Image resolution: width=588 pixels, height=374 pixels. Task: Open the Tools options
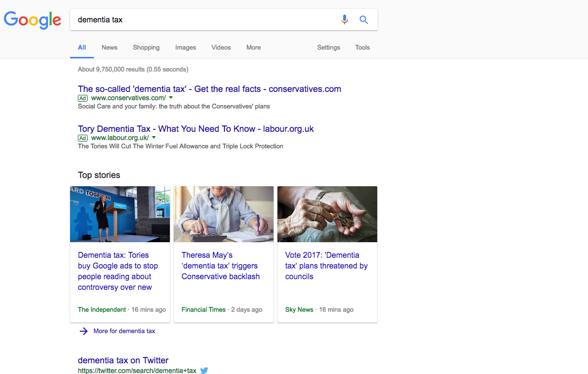pos(363,48)
